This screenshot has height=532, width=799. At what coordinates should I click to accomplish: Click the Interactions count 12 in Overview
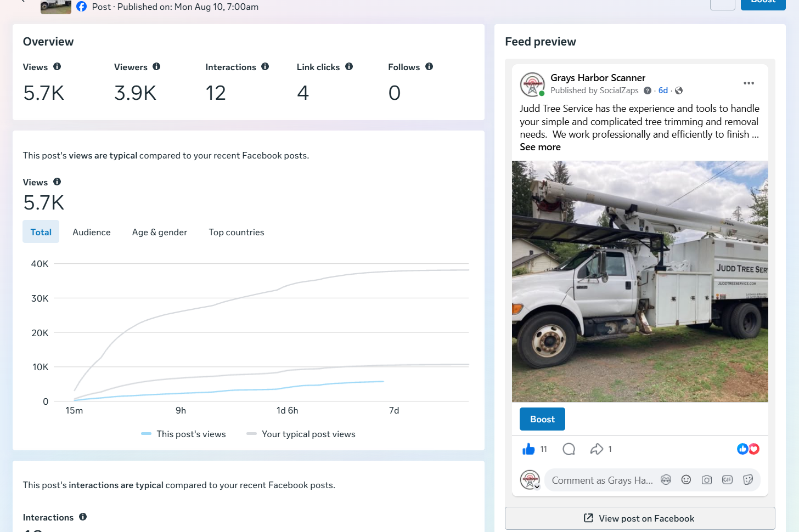[x=216, y=93]
